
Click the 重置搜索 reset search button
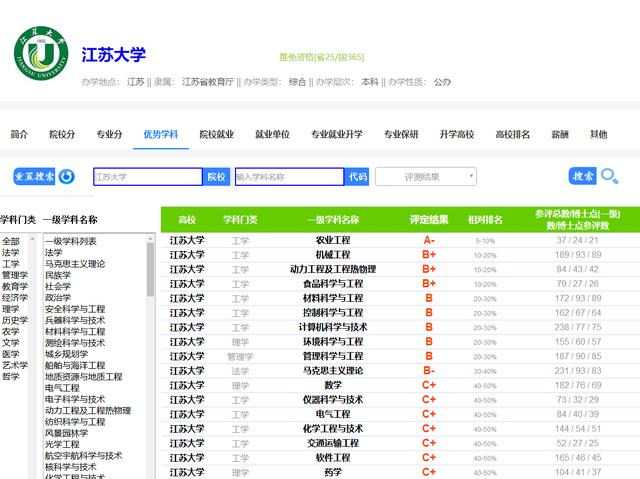[x=34, y=177]
